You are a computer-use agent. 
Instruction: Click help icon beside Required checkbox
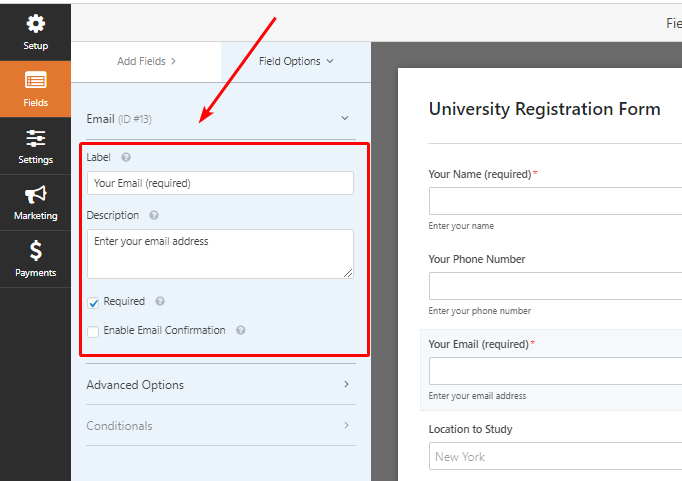click(x=160, y=301)
